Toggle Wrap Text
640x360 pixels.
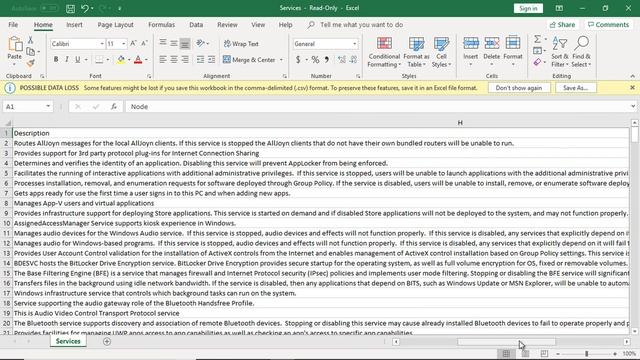click(x=241, y=44)
